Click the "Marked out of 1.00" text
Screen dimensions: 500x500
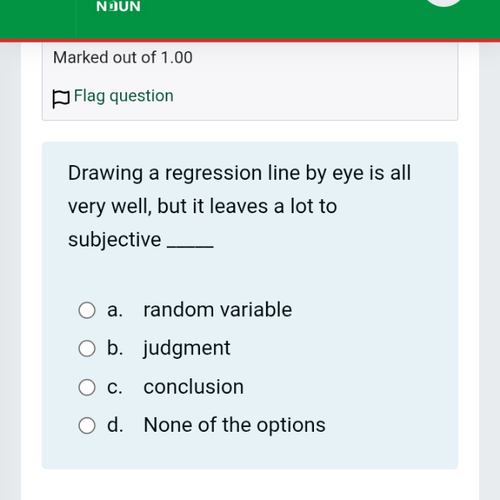(x=123, y=57)
